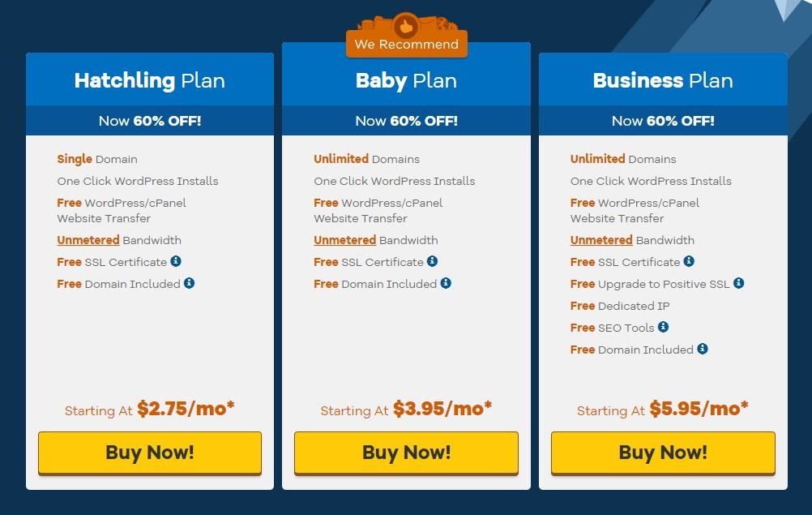Click info icon beside Hatchling Domain Included
This screenshot has width=812, height=515.
[190, 283]
